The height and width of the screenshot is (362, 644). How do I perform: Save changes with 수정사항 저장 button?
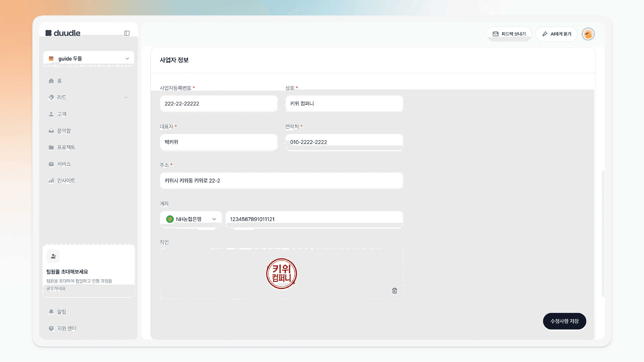(565, 321)
